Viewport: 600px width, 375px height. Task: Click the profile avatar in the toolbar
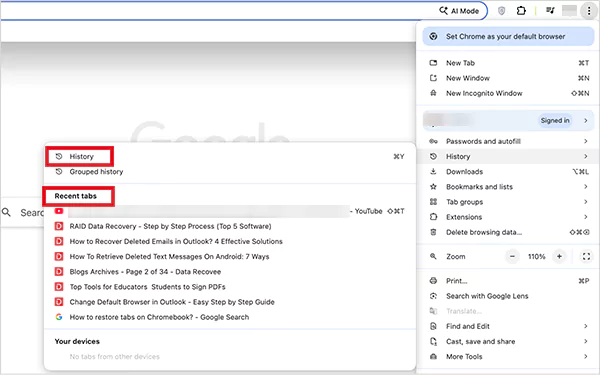coord(569,11)
